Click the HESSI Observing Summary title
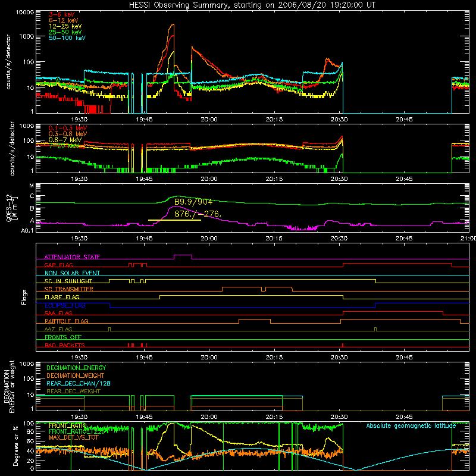 click(x=252, y=5)
